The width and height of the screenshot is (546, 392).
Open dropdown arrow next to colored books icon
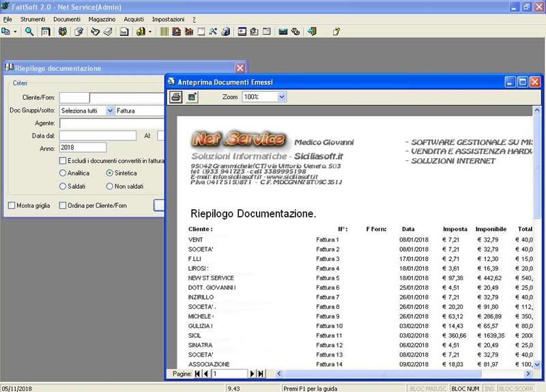coord(150,31)
